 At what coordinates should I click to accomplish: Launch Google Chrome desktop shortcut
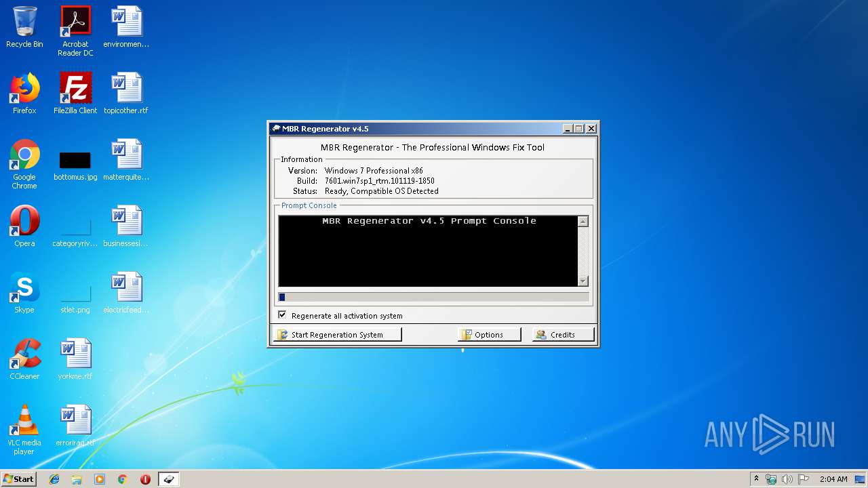(24, 164)
